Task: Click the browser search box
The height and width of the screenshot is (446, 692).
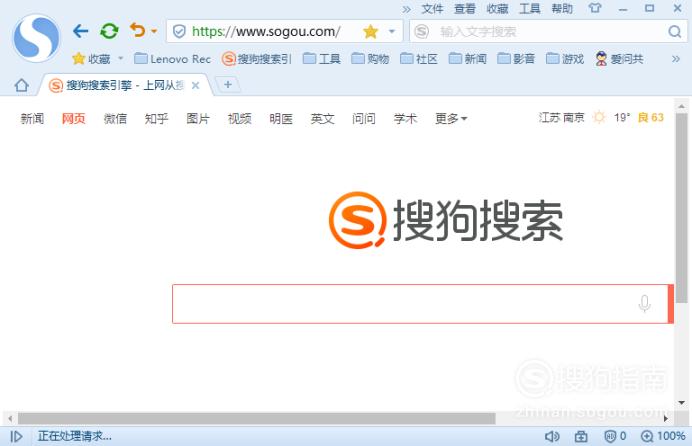Action: pyautogui.click(x=547, y=31)
